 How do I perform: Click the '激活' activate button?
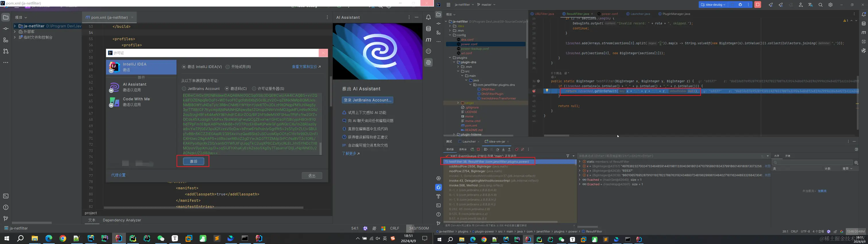(193, 161)
